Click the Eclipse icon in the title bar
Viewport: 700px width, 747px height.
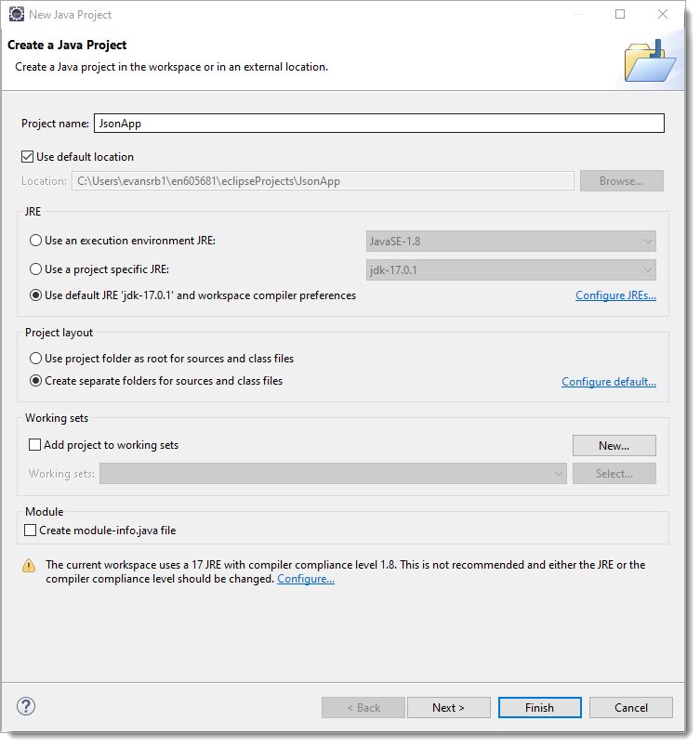coord(17,14)
